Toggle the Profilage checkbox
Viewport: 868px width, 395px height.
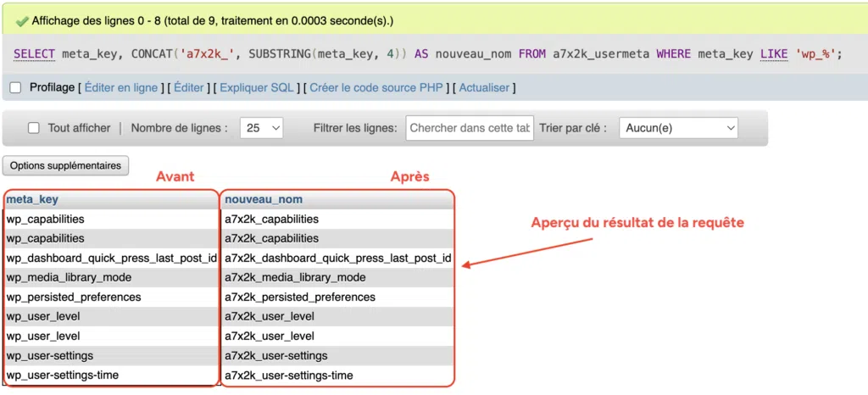[x=15, y=88]
